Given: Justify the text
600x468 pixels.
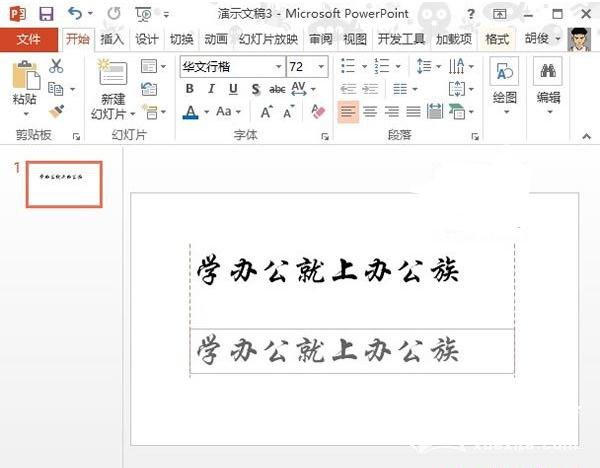Looking at the screenshot, I should [413, 111].
